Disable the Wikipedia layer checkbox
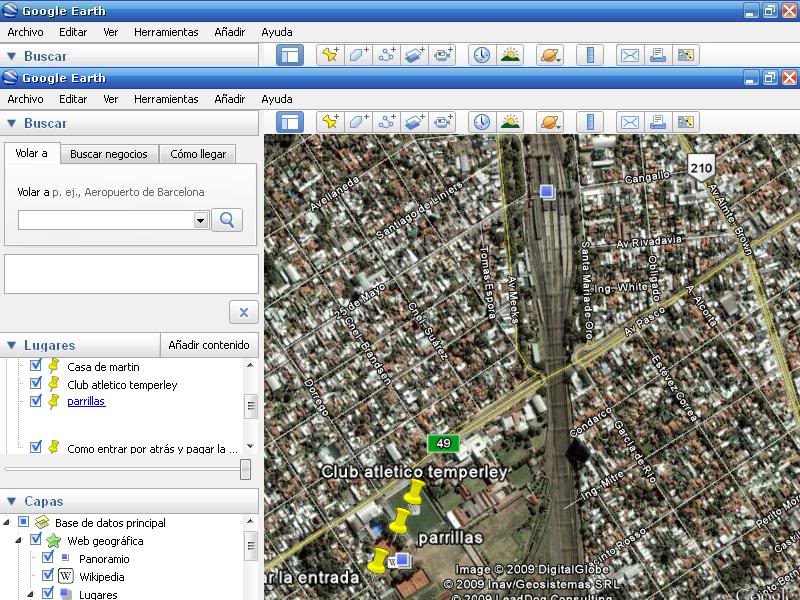 [x=48, y=575]
